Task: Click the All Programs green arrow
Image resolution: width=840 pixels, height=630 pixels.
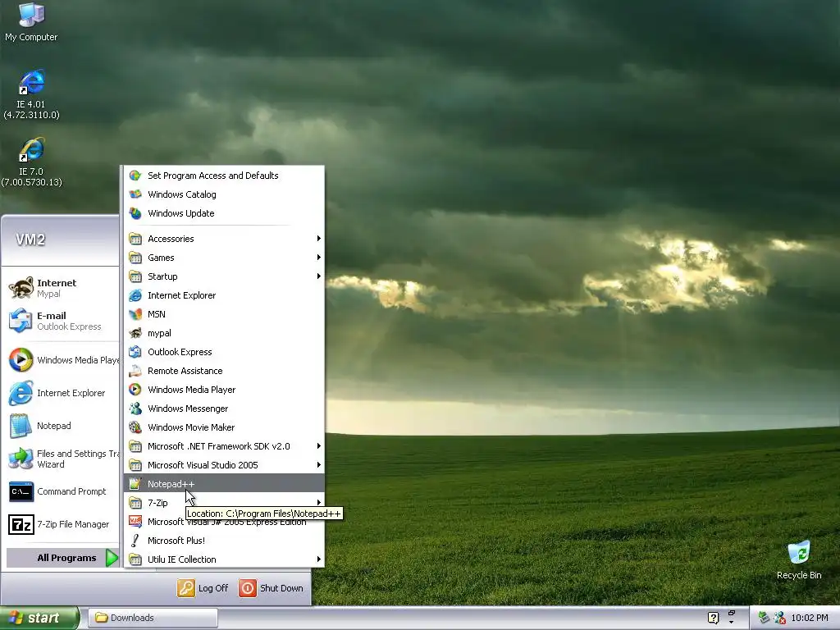Action: point(112,558)
